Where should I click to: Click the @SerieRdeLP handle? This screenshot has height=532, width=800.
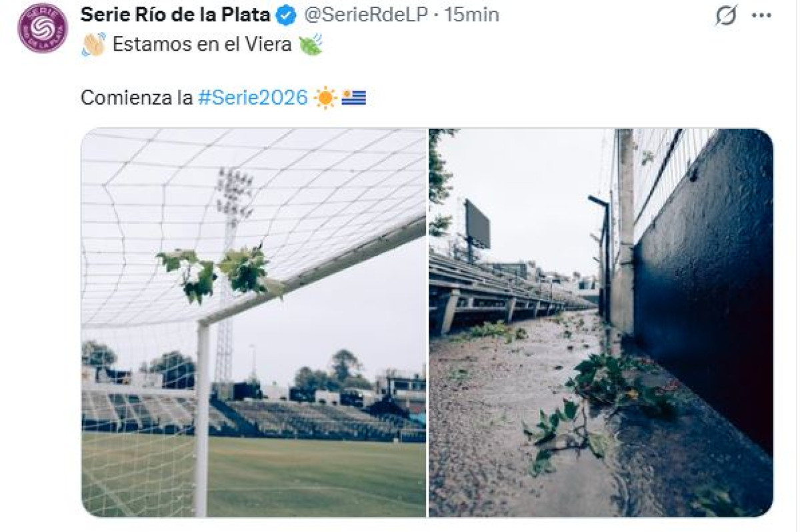click(x=365, y=15)
